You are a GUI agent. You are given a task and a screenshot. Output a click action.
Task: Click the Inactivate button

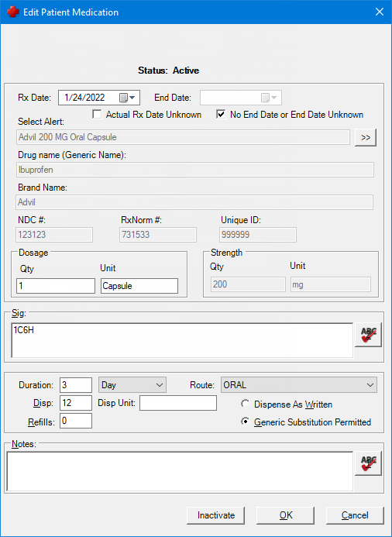pos(215,515)
